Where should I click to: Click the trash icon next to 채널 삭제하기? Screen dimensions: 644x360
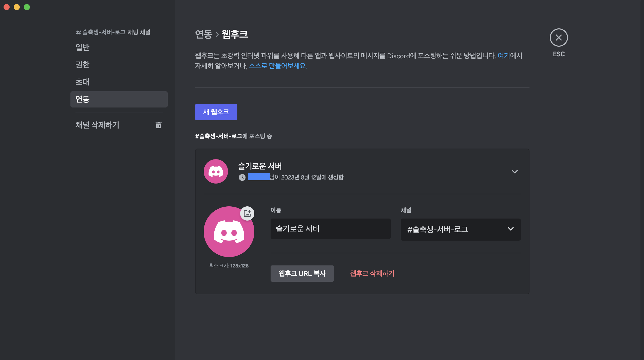coord(158,125)
